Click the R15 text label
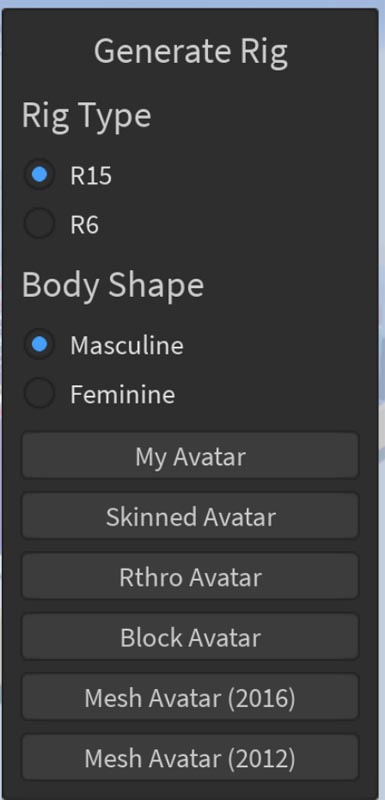Viewport: 385px width, 800px height. (91, 176)
